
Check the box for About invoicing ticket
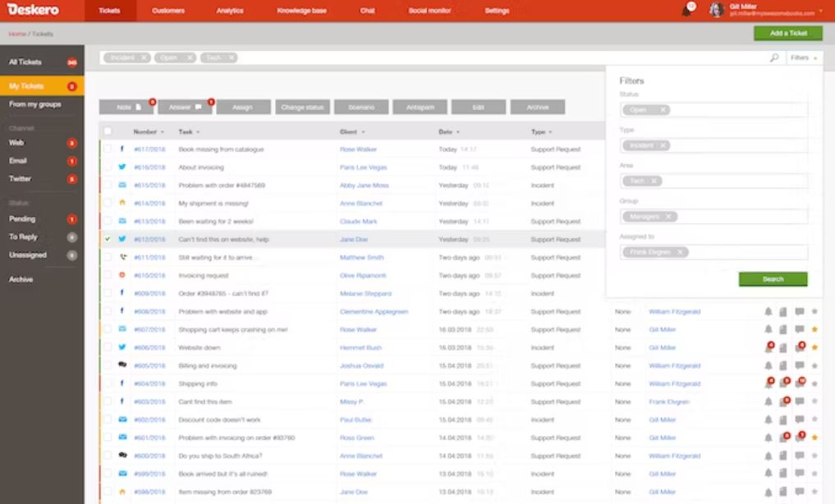(108, 167)
